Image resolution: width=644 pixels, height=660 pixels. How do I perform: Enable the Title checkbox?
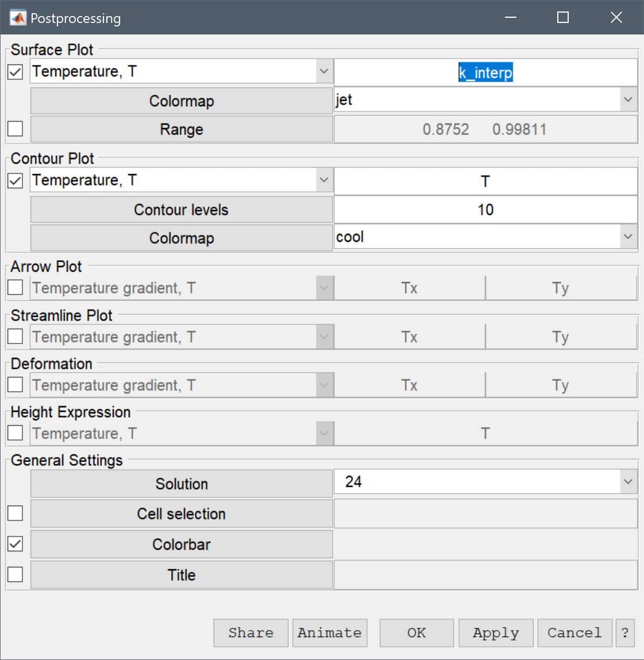pyautogui.click(x=15, y=574)
